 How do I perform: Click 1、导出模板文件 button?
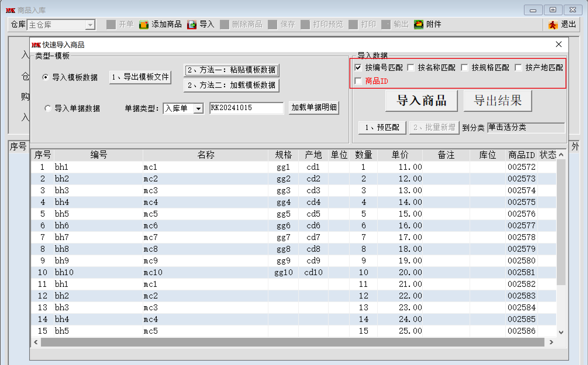click(x=140, y=77)
